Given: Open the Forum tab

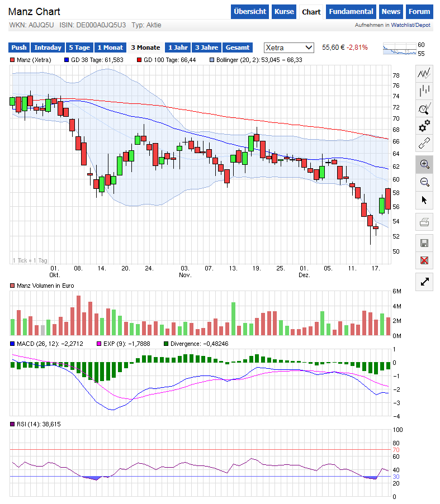Looking at the screenshot, I should click(x=419, y=12).
